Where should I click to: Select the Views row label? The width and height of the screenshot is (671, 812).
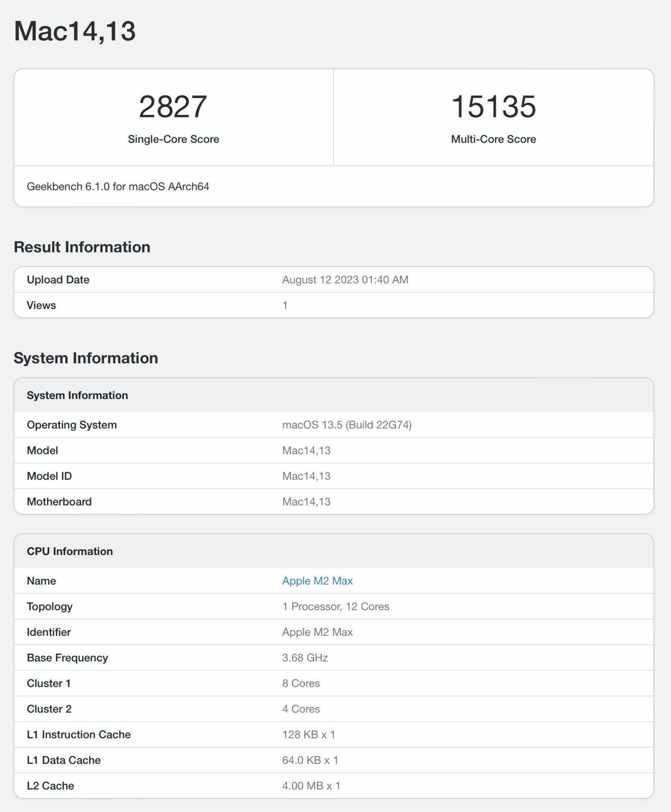tap(41, 305)
